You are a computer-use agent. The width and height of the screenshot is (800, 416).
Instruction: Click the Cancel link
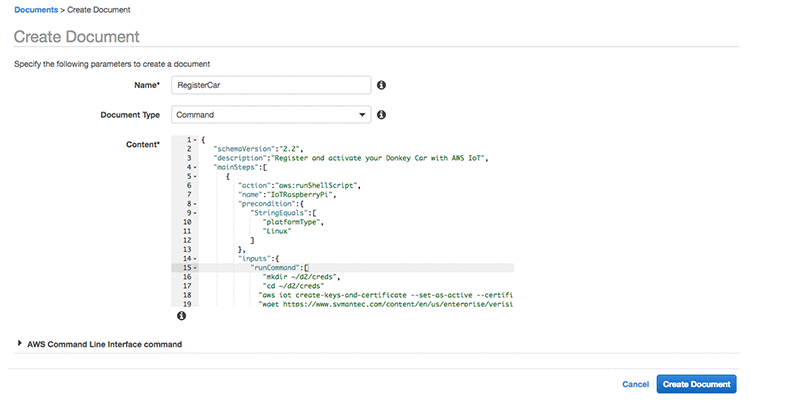pos(635,384)
